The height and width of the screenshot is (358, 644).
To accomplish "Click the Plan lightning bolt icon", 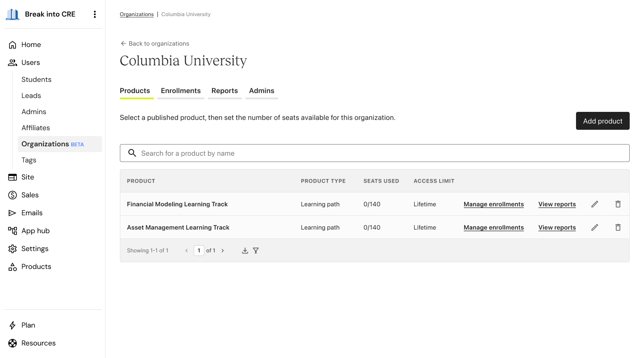I will 13,325.
